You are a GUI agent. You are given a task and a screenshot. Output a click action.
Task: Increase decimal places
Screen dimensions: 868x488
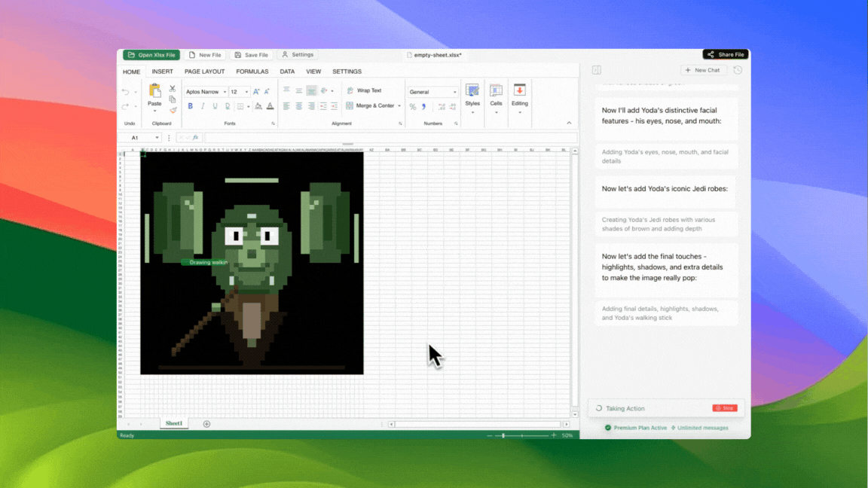click(442, 107)
